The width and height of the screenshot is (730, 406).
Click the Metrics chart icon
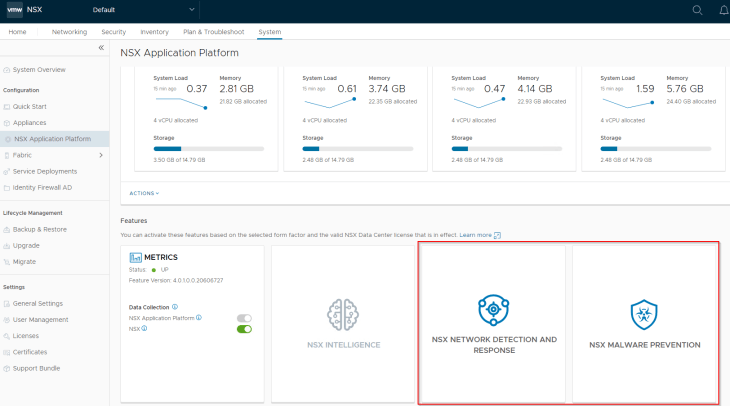135,257
